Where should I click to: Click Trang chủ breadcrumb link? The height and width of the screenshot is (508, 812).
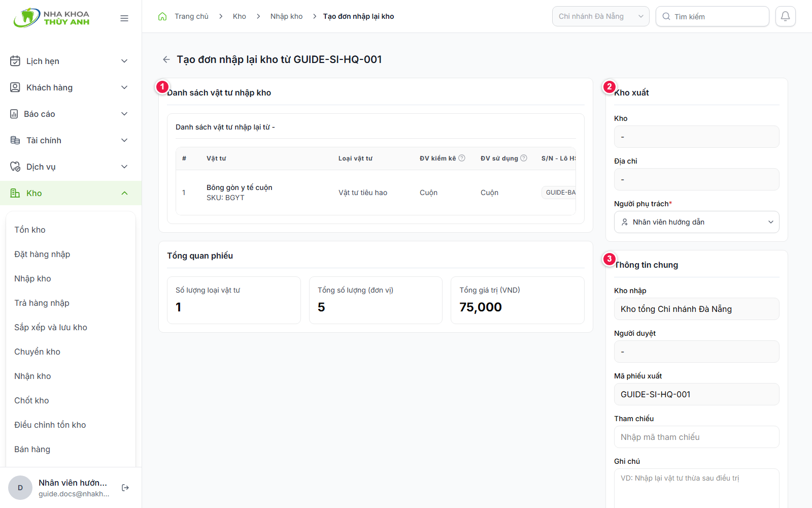point(191,16)
